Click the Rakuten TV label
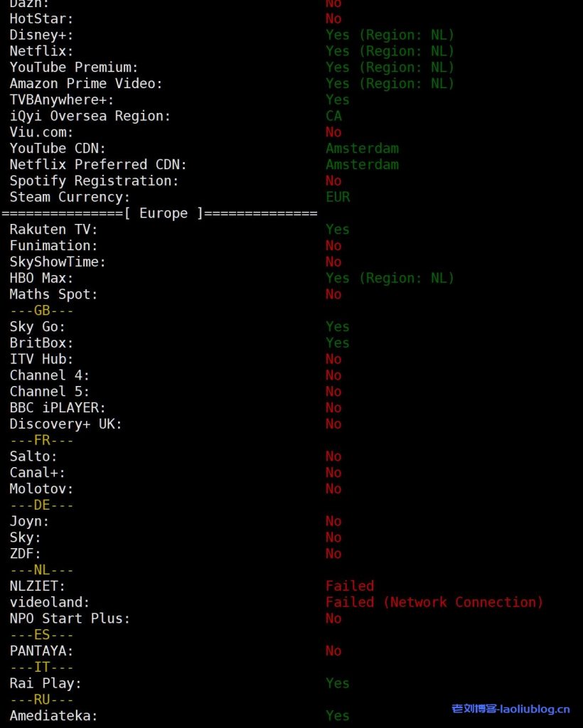The width and height of the screenshot is (583, 728). pos(54,230)
